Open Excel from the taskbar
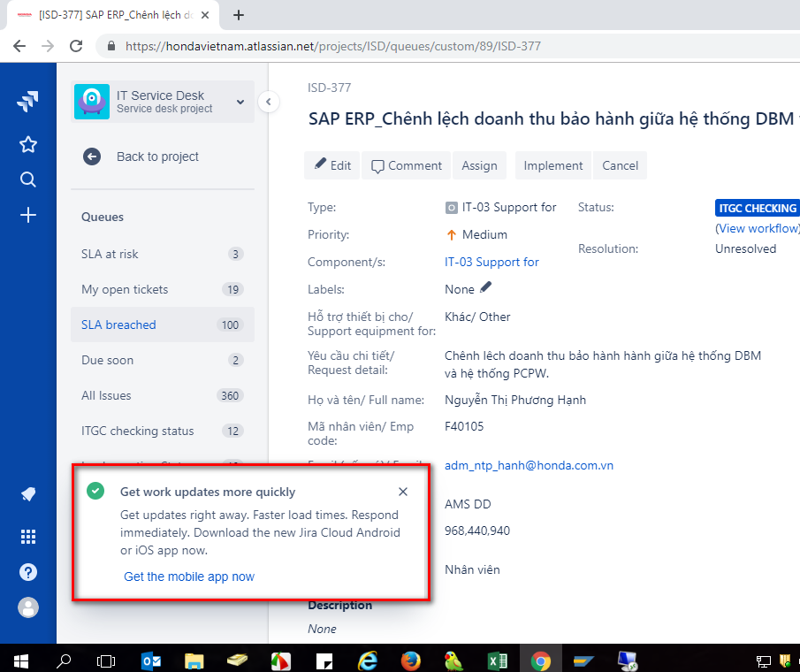 (x=498, y=661)
